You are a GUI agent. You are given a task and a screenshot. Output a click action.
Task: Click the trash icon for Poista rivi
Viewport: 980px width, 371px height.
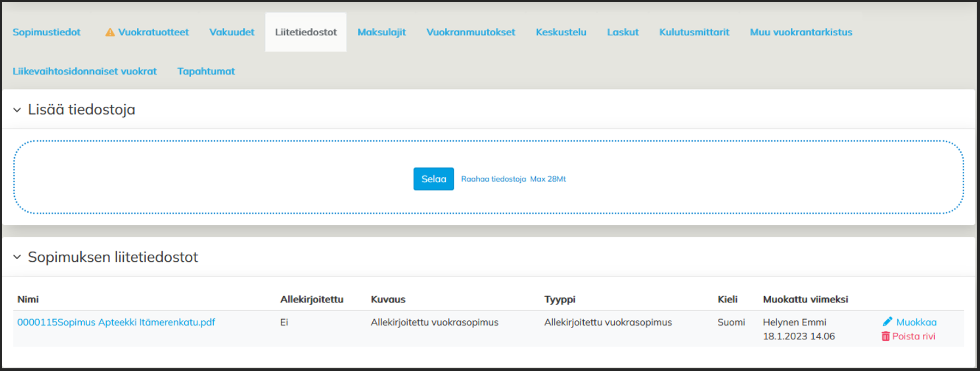point(886,337)
